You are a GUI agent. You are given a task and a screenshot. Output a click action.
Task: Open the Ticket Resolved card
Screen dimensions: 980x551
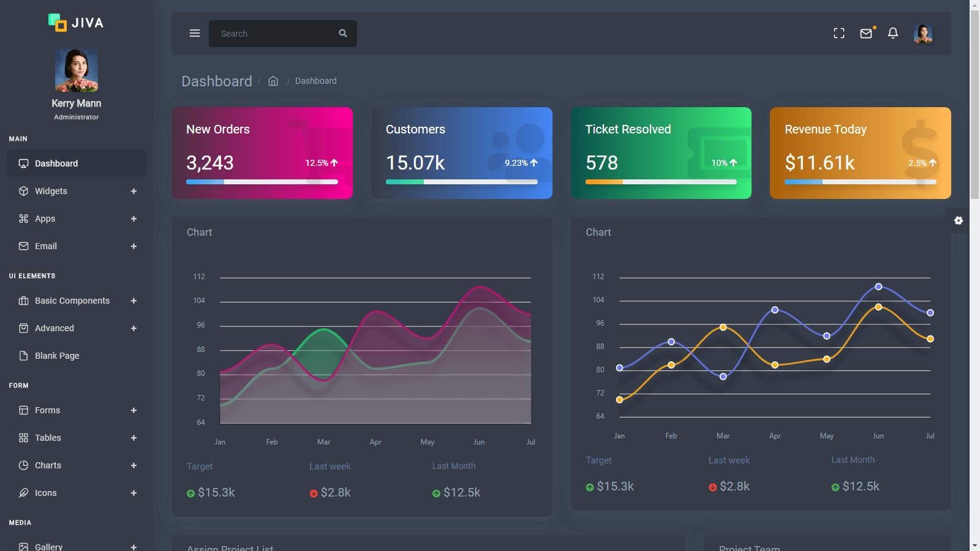click(661, 153)
